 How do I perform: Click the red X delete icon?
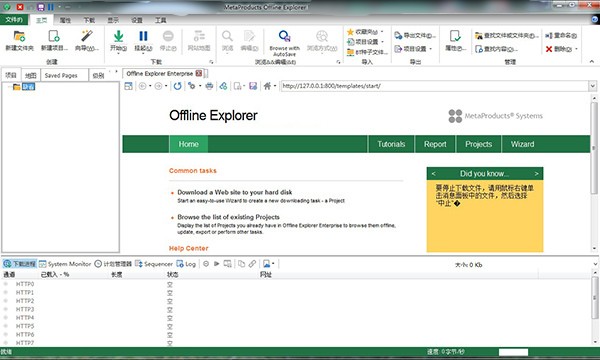(x=549, y=49)
